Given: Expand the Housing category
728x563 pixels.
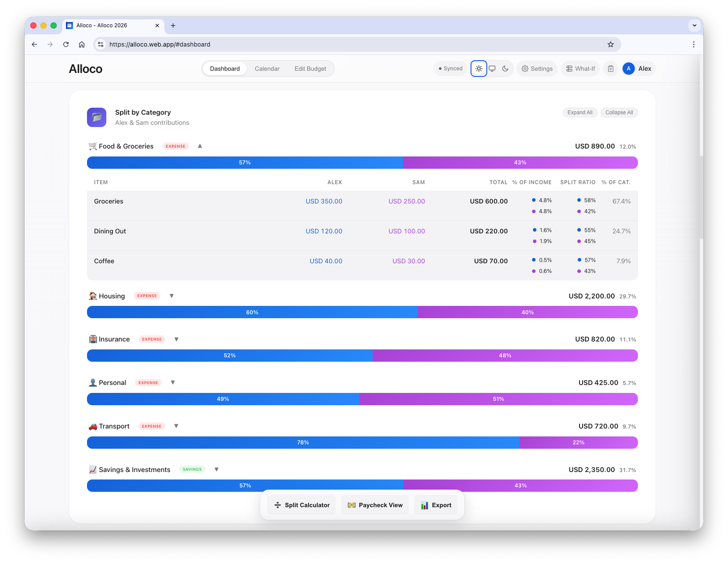Looking at the screenshot, I should coord(172,296).
